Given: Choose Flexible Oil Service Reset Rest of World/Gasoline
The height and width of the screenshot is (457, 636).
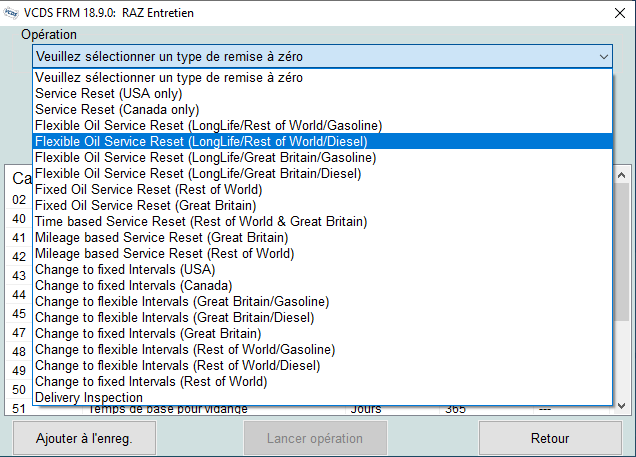Looking at the screenshot, I should [208, 125].
